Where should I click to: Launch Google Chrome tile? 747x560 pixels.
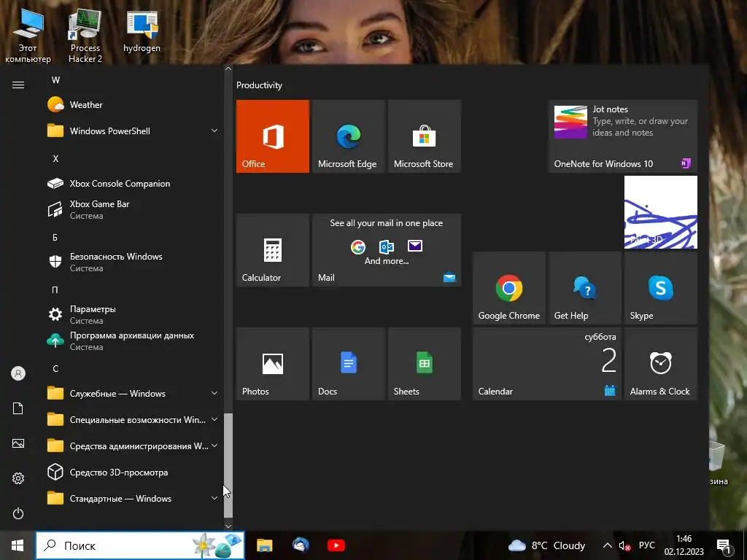coord(508,288)
